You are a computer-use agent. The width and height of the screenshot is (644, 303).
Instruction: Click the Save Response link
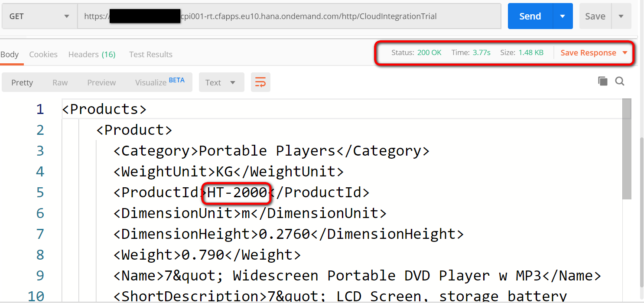[x=588, y=52]
